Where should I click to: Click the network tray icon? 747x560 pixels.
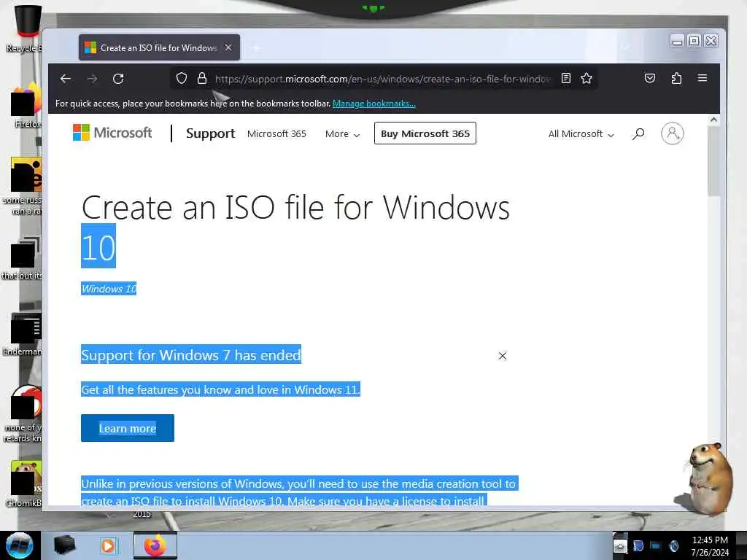point(656,546)
